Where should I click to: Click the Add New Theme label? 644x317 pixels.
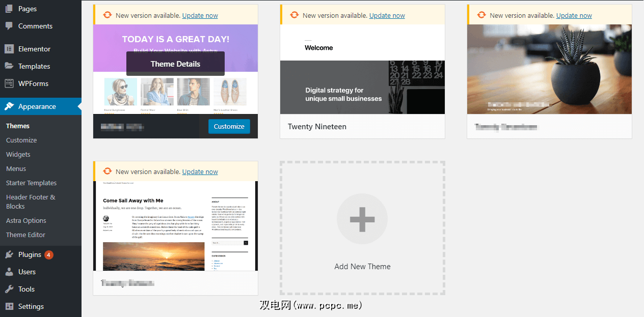pyautogui.click(x=362, y=267)
